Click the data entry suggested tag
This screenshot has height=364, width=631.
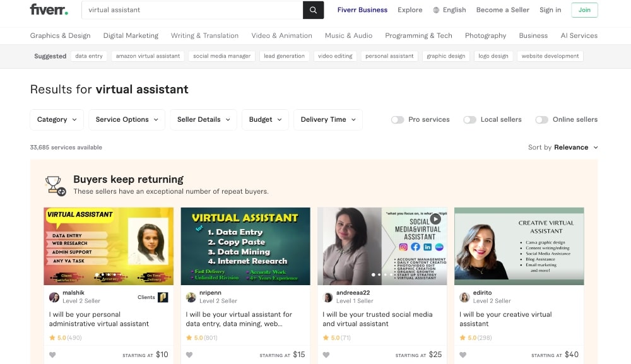(88, 56)
